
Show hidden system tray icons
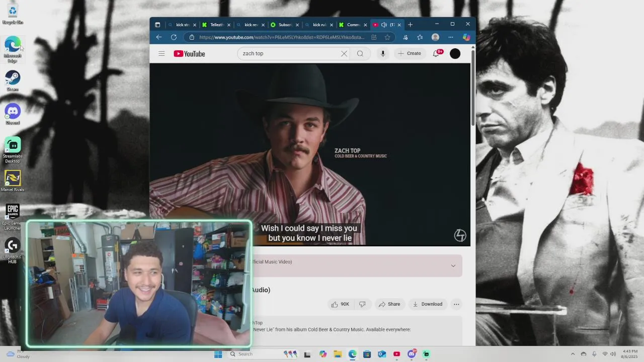(573, 354)
